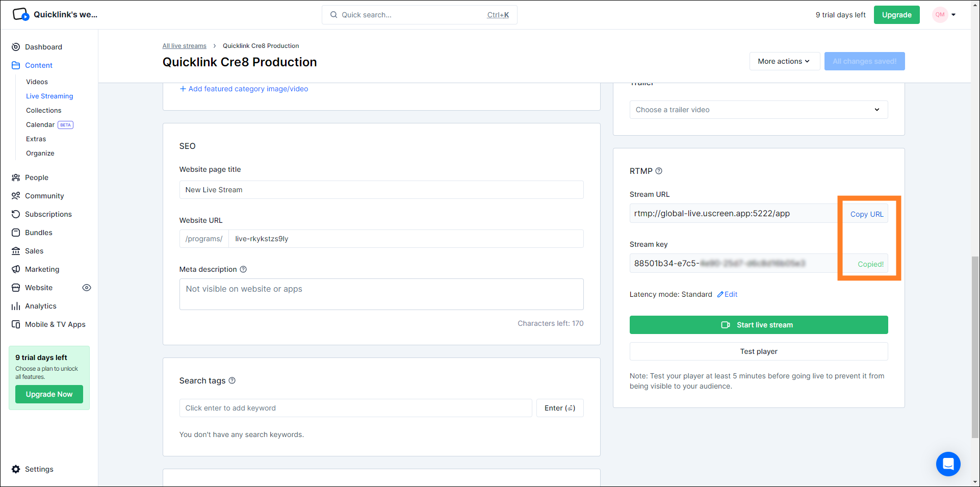The image size is (980, 487).
Task: Toggle website preview eye icon
Action: 87,288
